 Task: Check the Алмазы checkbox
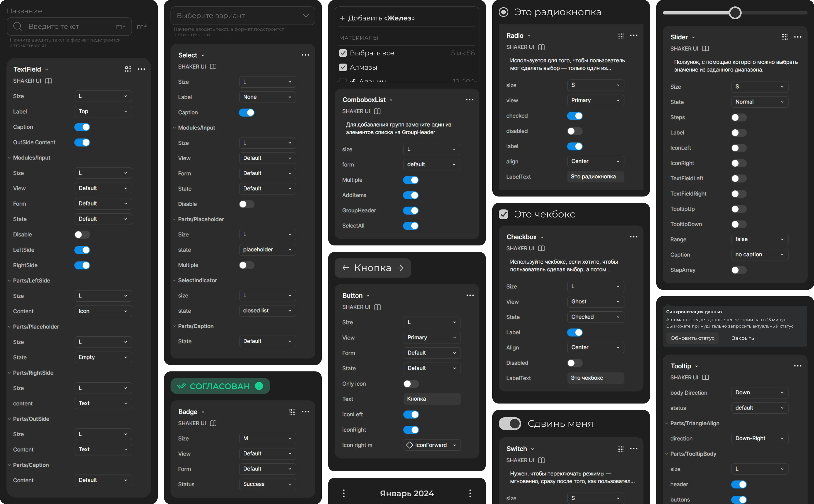point(343,67)
